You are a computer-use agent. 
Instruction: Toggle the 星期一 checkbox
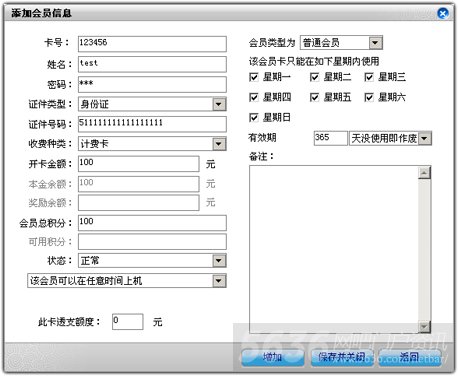pyautogui.click(x=254, y=77)
